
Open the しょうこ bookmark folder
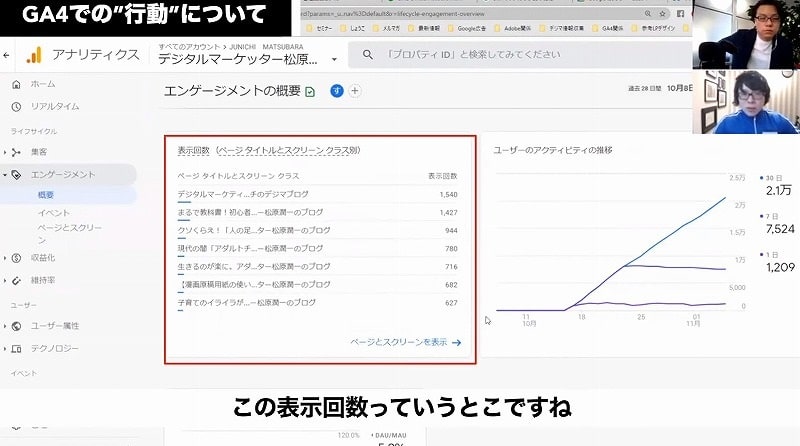pos(353,29)
